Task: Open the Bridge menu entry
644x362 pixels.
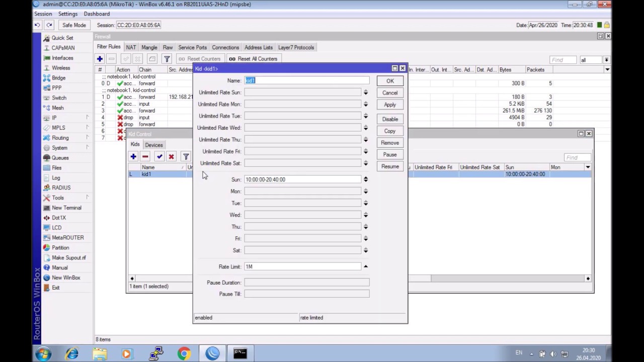Action: (58, 78)
